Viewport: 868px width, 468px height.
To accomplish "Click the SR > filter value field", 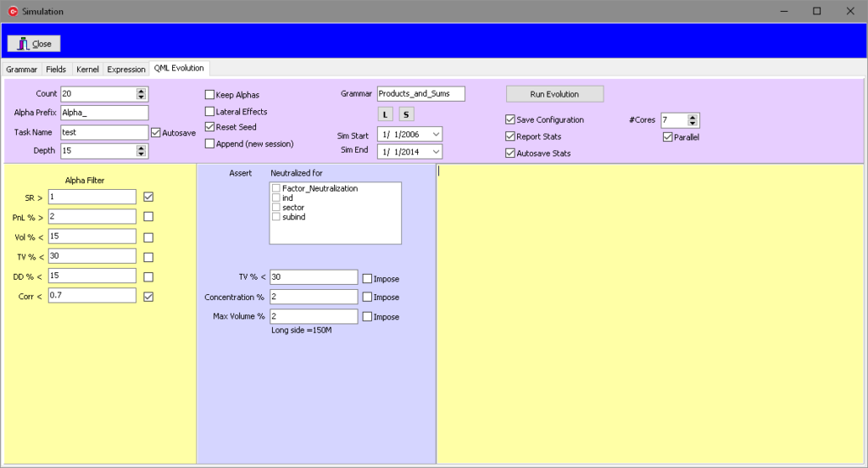I will click(92, 197).
